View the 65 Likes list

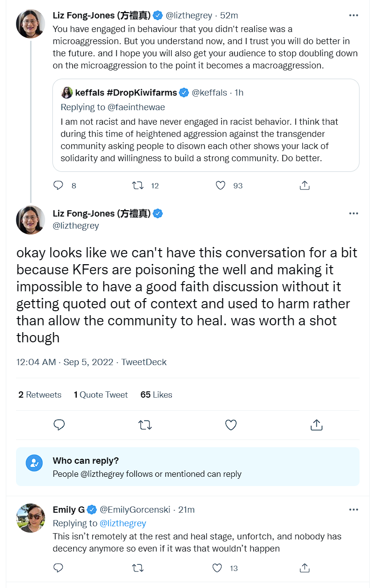(x=156, y=395)
